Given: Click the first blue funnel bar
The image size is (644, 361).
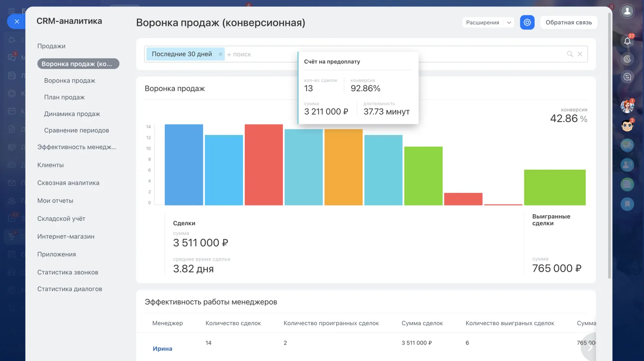Looking at the screenshot, I should pyautogui.click(x=184, y=165).
